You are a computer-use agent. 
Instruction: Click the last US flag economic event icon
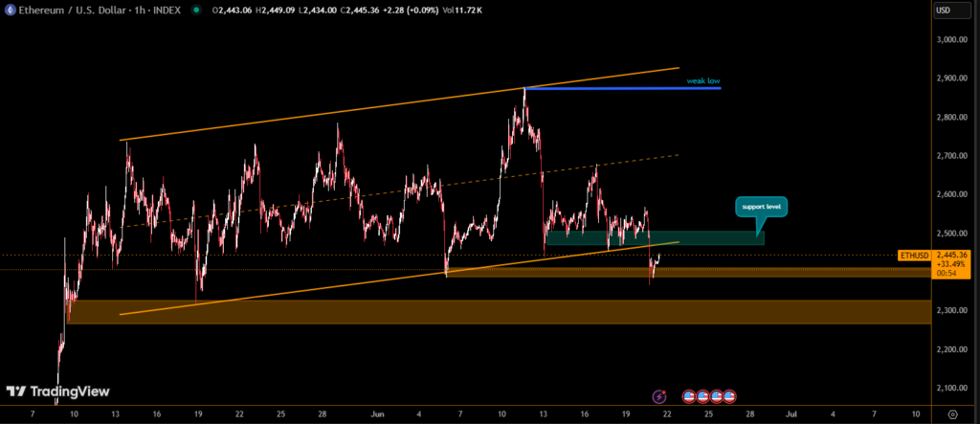[x=729, y=395]
